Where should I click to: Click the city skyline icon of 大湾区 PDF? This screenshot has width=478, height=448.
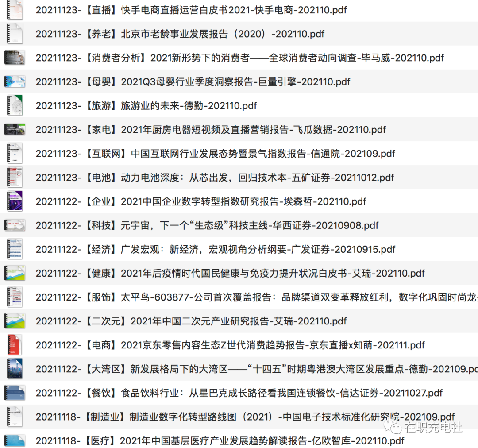coord(15,369)
